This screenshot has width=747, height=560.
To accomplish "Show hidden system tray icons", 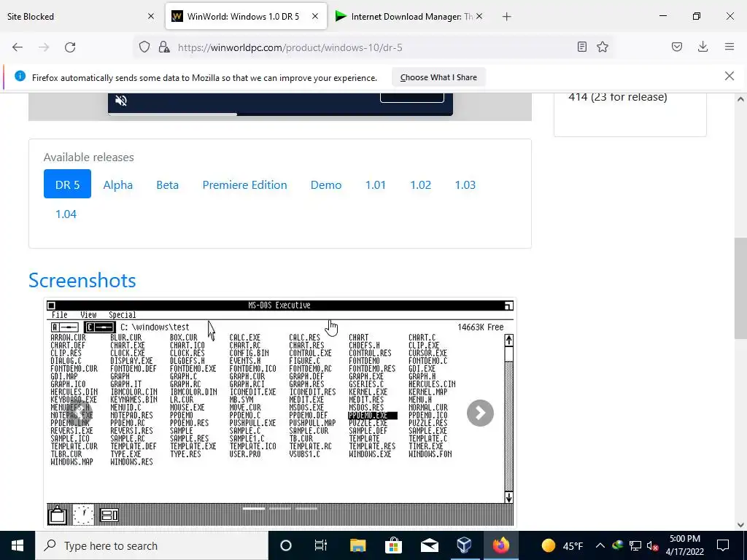I will click(x=600, y=545).
